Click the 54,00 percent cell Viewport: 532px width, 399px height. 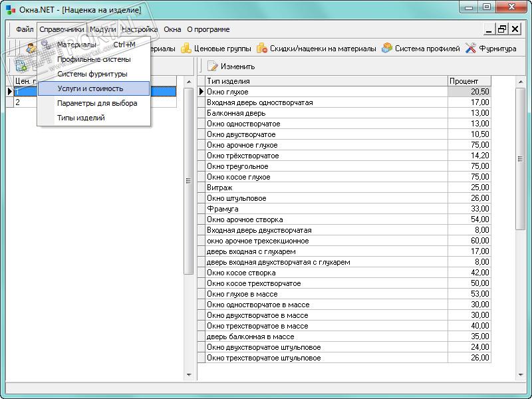click(x=469, y=219)
